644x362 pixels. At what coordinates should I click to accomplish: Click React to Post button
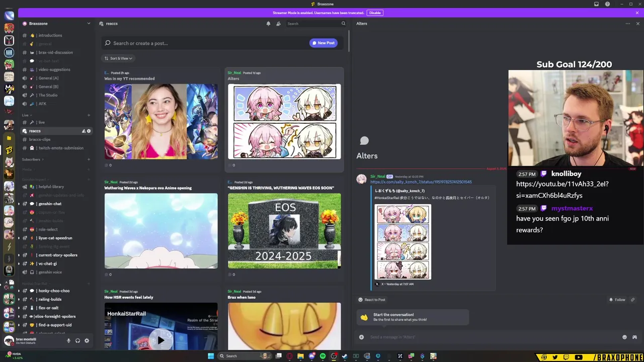tap(371, 300)
